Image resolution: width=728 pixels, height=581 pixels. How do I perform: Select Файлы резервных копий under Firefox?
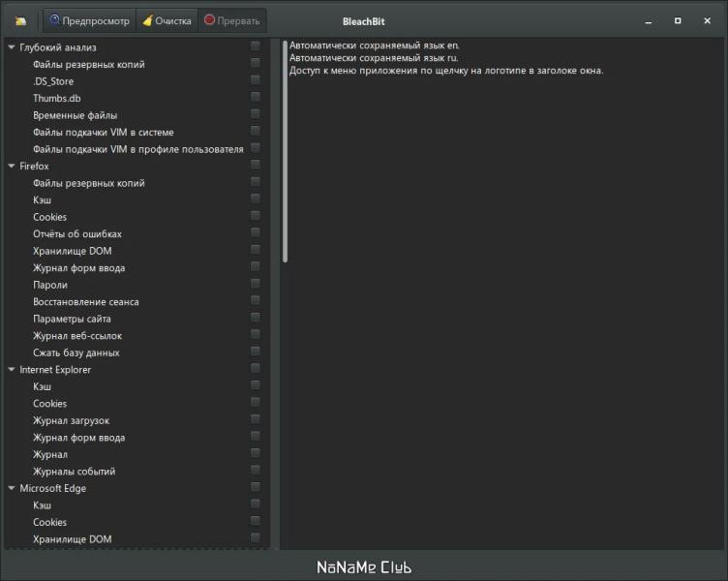89,183
